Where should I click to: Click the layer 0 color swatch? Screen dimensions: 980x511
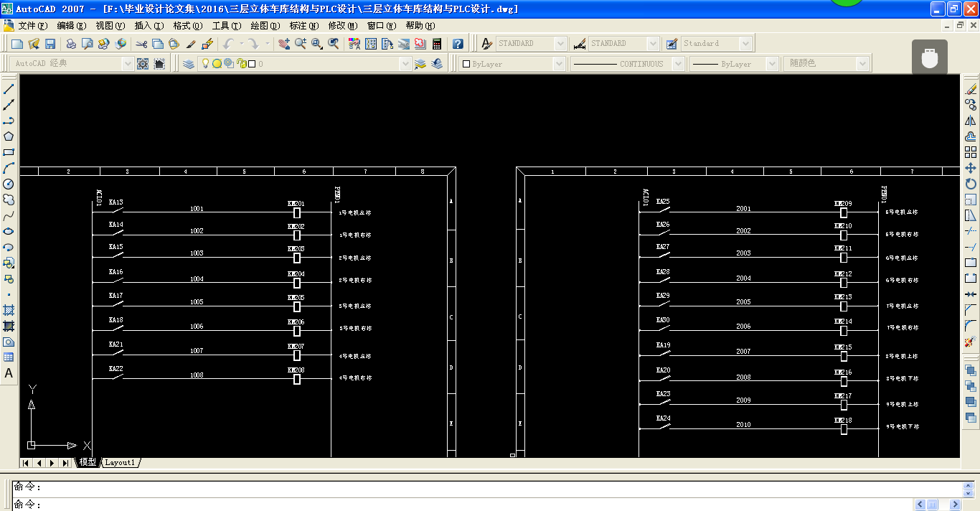pyautogui.click(x=253, y=64)
